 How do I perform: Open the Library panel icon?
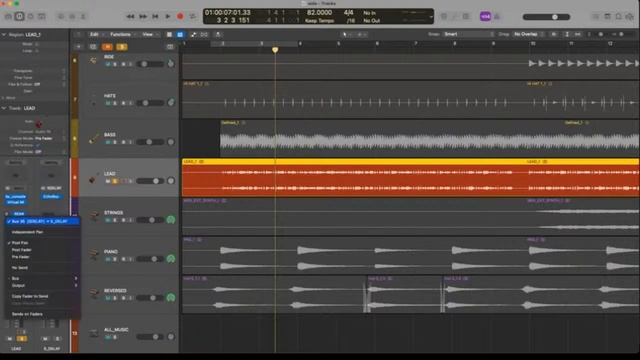[x=8, y=17]
